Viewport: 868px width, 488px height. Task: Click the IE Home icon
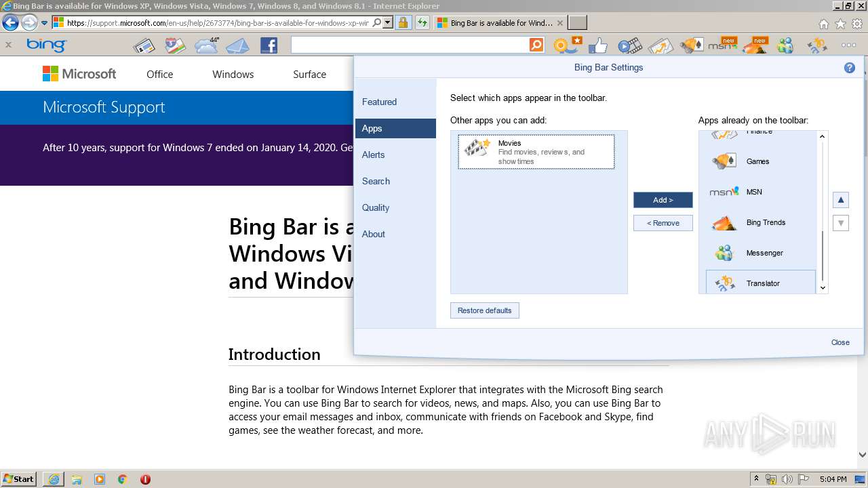[x=823, y=24]
